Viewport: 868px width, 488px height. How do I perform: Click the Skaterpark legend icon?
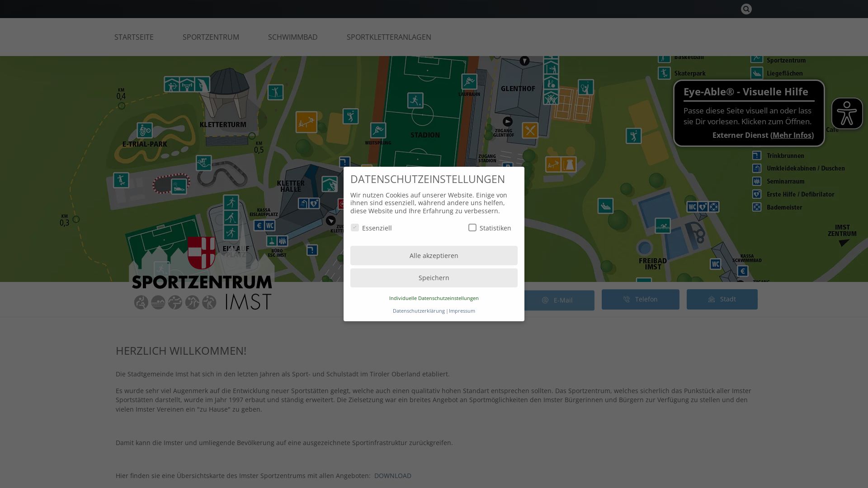(664, 73)
